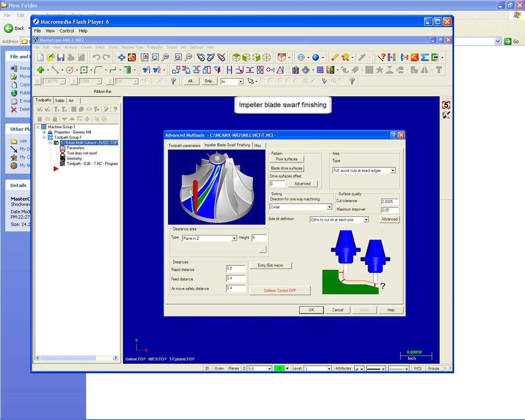
Task: Click the New file icon in Mastercam toolbar
Action: click(40, 57)
